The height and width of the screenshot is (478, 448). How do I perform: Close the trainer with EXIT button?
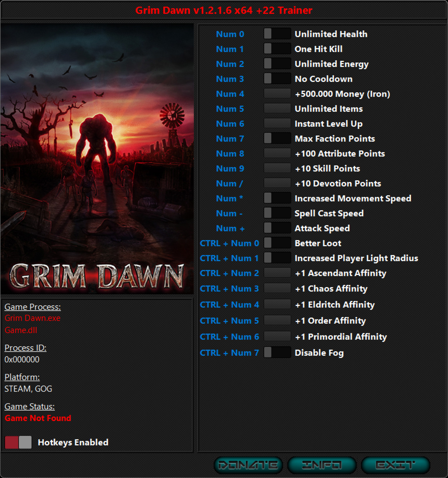(395, 465)
